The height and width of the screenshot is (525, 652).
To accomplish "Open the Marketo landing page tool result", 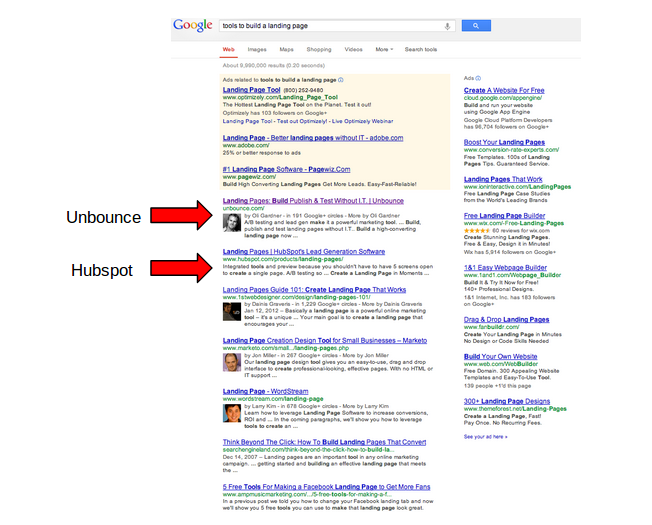I will click(325, 340).
